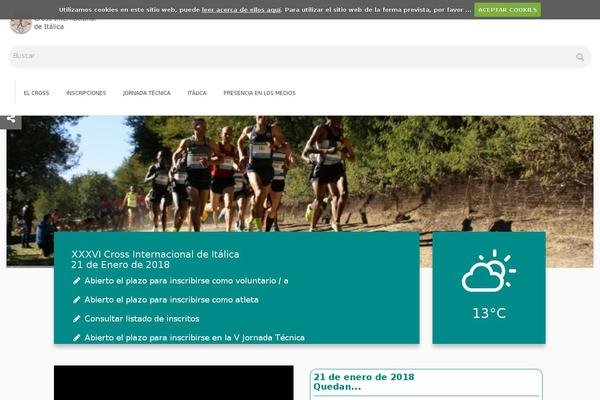
Task: Open the share icon on the banner
Action: coord(11,119)
